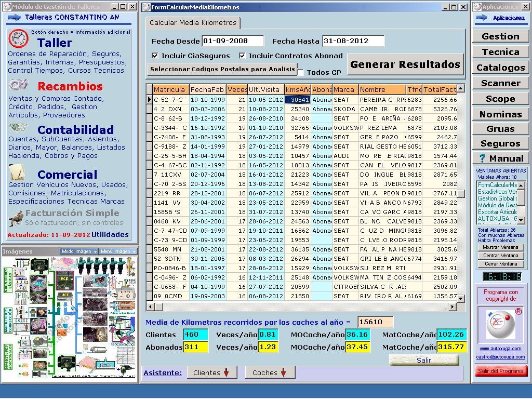The image size is (532, 399).
Task: Sort by Matricula column header
Action: coord(170,89)
